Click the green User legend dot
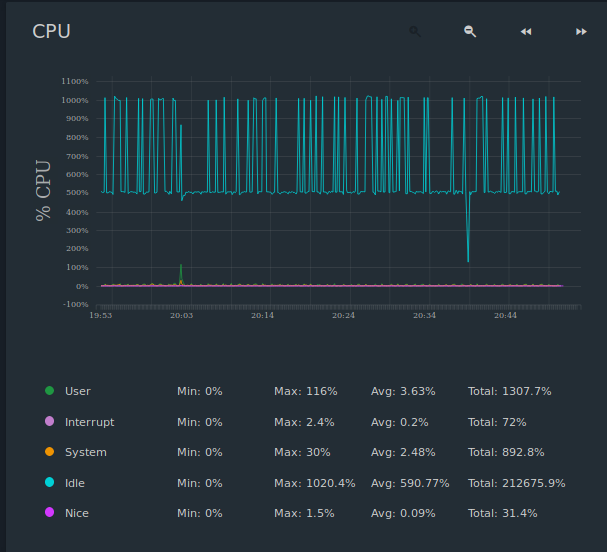This screenshot has width=607, height=552. click(x=49, y=391)
